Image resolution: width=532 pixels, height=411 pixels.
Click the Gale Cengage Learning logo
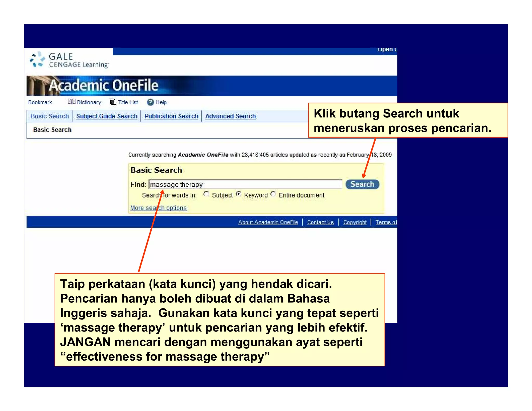(x=69, y=60)
